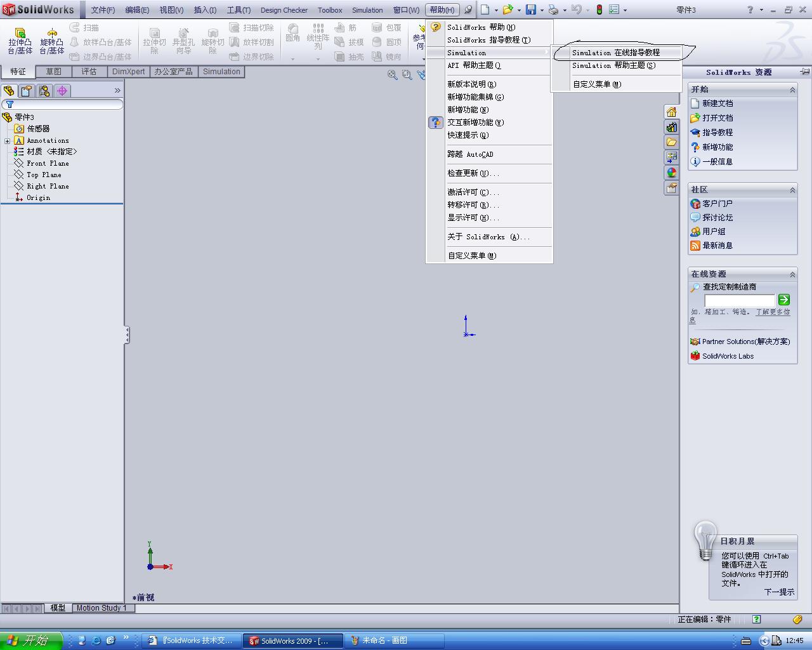
Task: Open the 文件(F) menu
Action: tap(103, 10)
